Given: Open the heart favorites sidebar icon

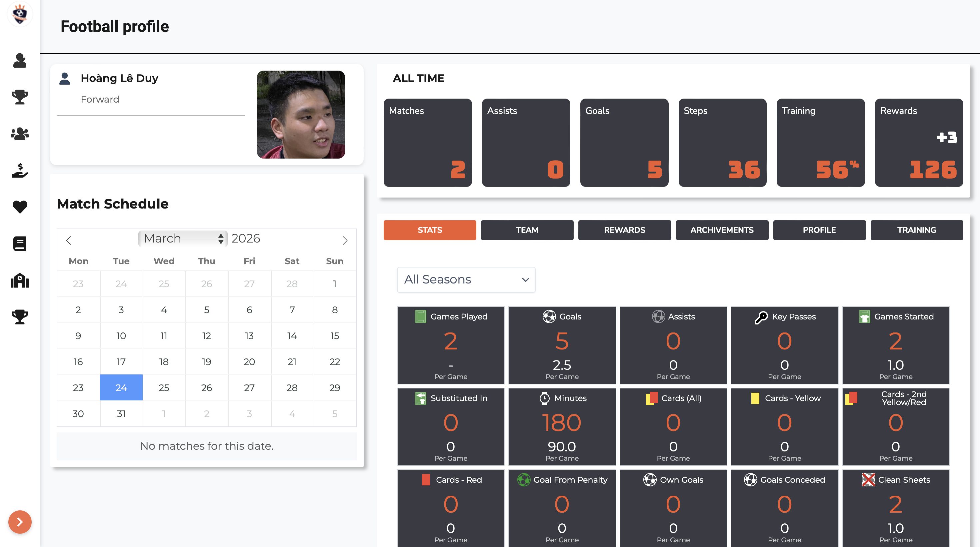Looking at the screenshot, I should point(20,207).
